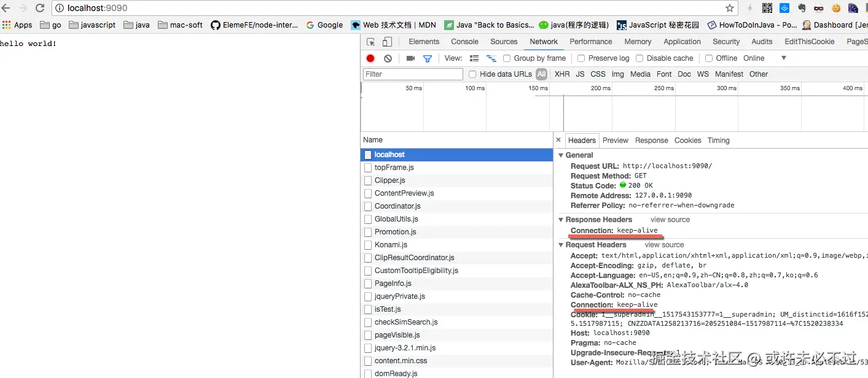Switch to large request rows view
The image size is (868, 378).
click(474, 58)
